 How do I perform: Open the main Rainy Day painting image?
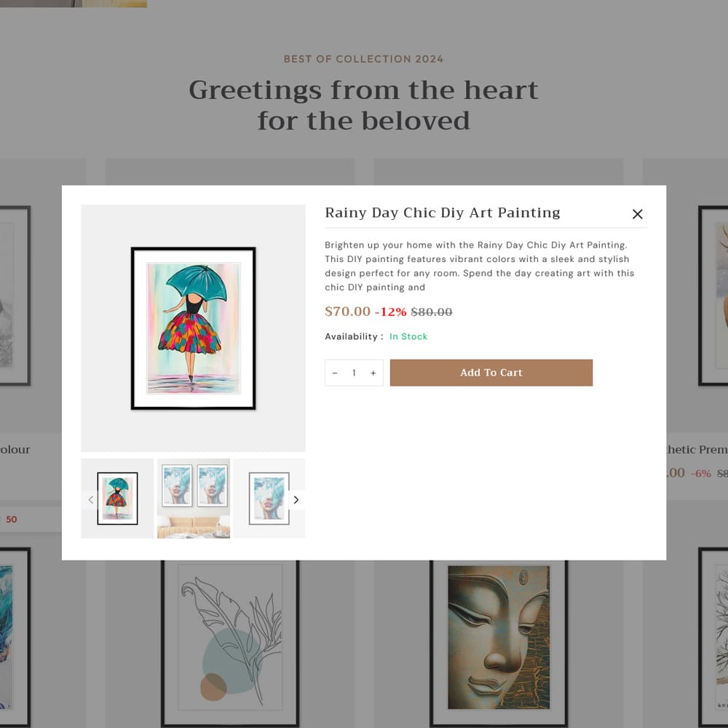pyautogui.click(x=193, y=328)
